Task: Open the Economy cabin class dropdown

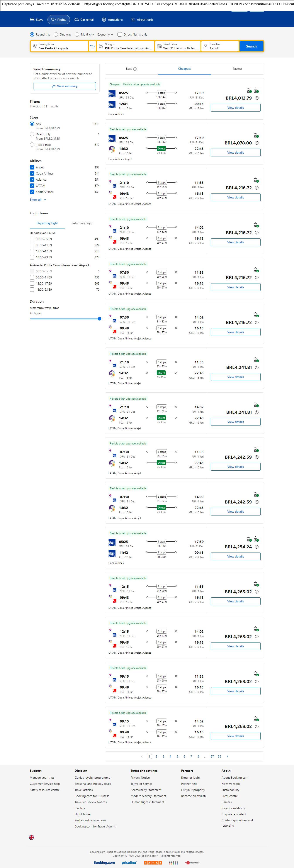Action: coord(105,34)
